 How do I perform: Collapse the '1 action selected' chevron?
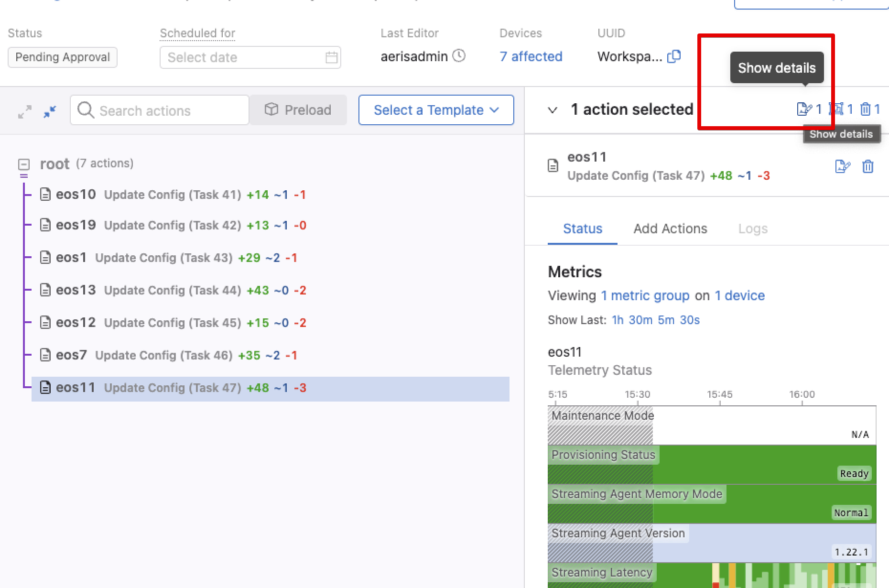pyautogui.click(x=553, y=110)
